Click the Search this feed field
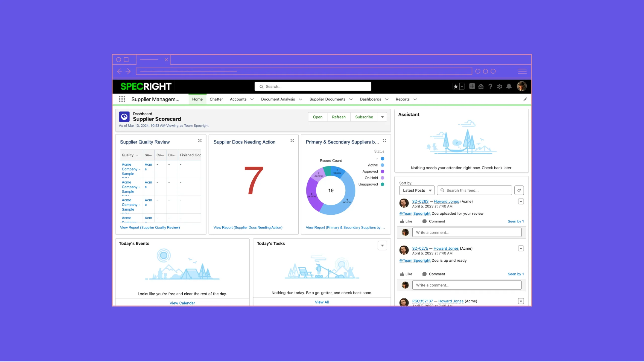The width and height of the screenshot is (644, 362). click(474, 190)
